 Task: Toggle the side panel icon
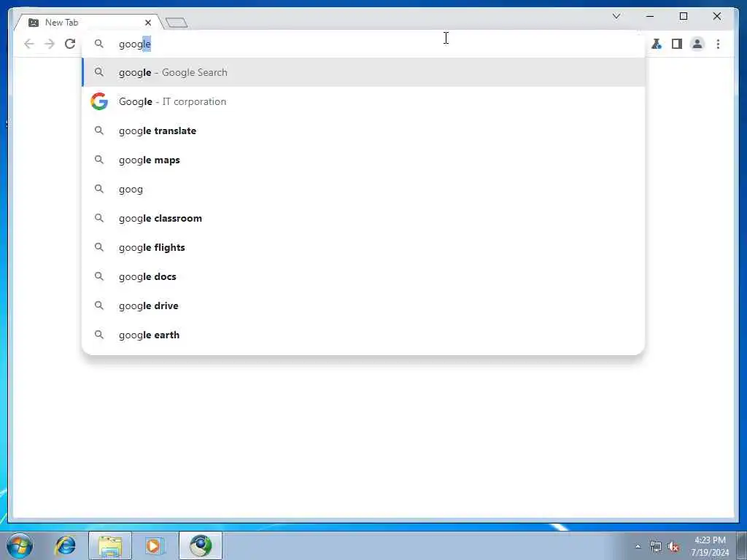(676, 44)
